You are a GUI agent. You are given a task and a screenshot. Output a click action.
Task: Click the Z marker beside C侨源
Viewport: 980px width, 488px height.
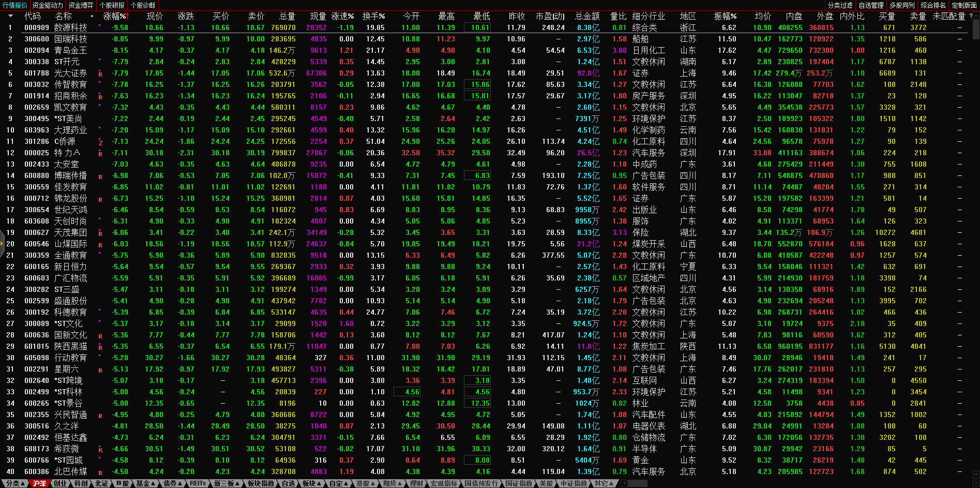tap(100, 142)
